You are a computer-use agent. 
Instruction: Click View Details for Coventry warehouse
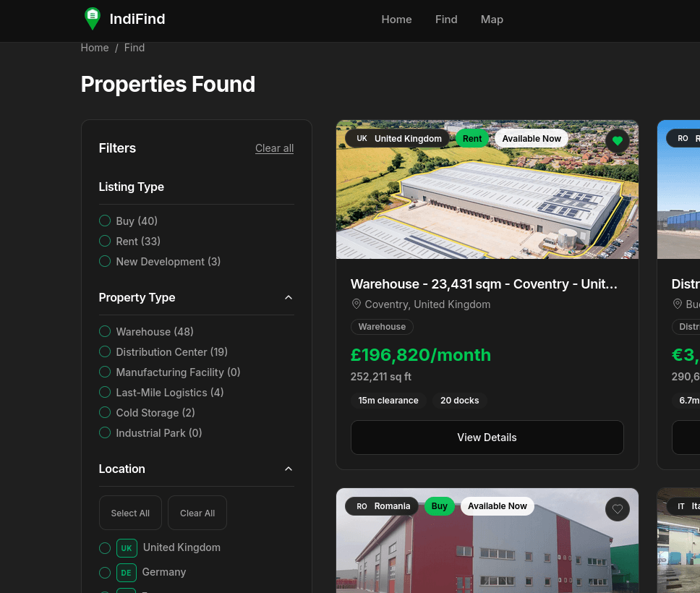click(x=487, y=438)
